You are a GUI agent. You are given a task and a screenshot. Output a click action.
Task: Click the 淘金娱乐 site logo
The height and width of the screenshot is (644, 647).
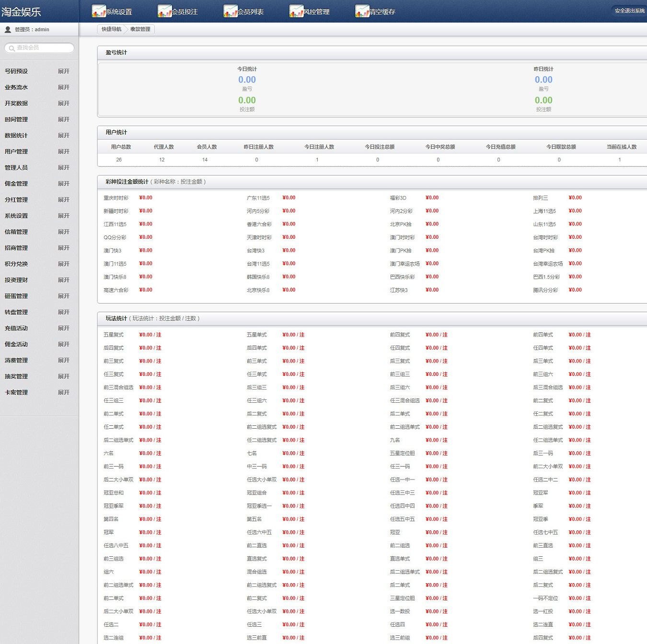pyautogui.click(x=21, y=12)
